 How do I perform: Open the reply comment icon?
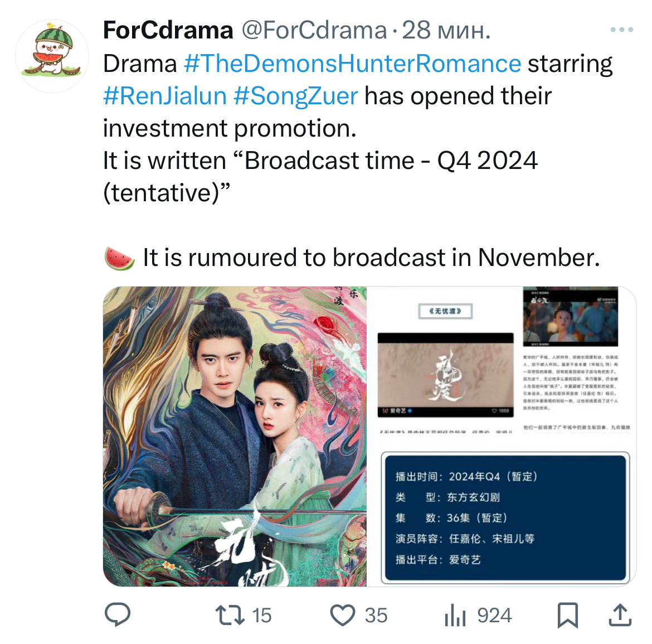tap(118, 614)
